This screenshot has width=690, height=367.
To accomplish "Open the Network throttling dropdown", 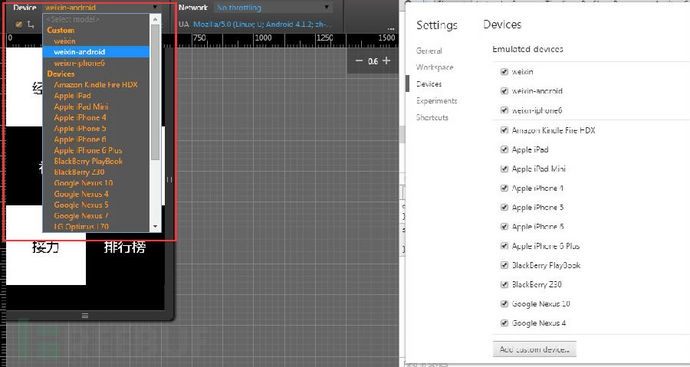I will [x=272, y=7].
